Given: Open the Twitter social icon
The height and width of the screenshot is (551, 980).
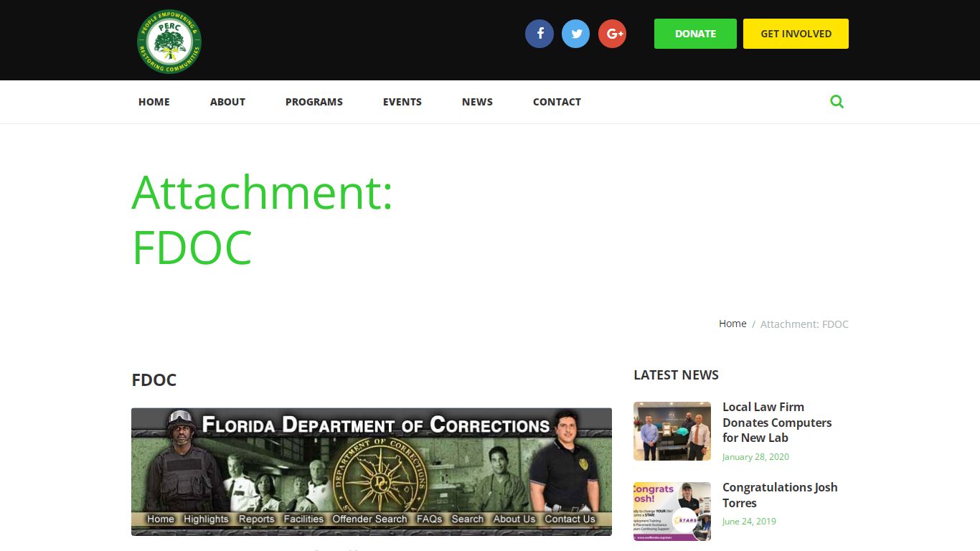Looking at the screenshot, I should (576, 34).
